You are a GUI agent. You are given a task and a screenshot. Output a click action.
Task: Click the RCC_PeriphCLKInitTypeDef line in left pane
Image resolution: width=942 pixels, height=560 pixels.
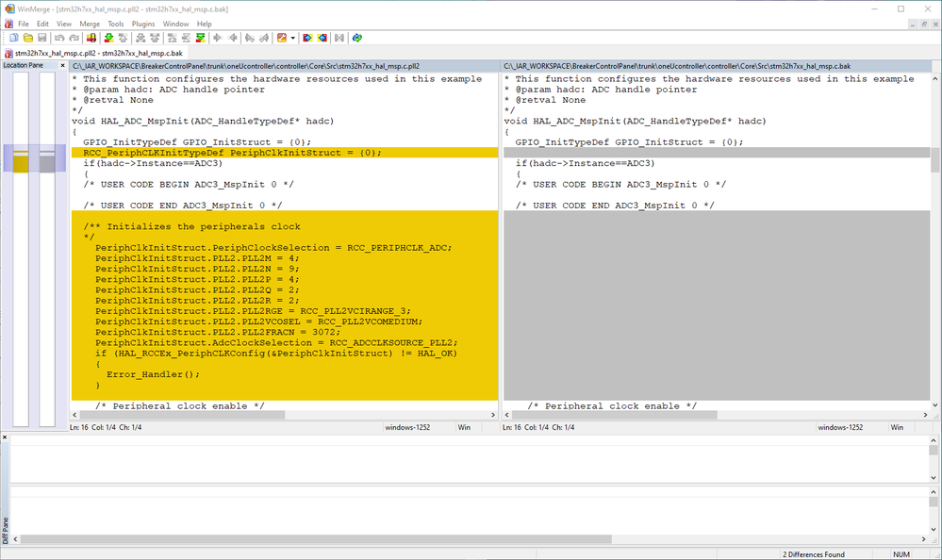coord(285,153)
